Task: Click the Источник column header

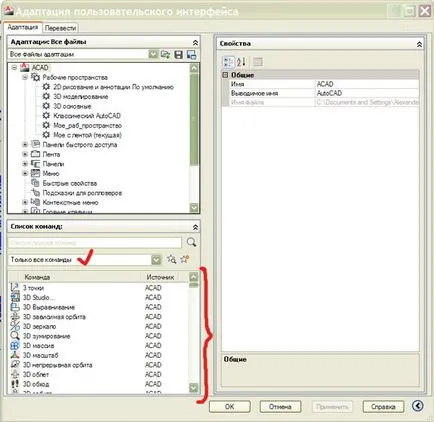Action: click(161, 277)
